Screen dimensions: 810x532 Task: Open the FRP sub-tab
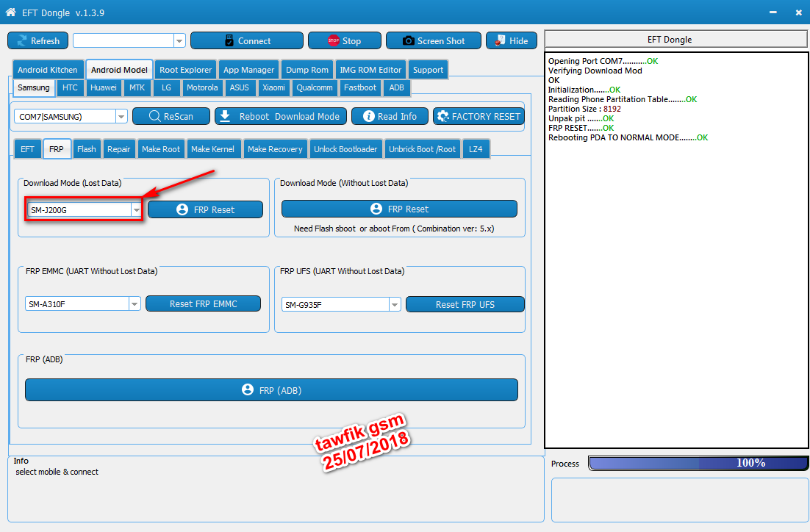tap(57, 148)
